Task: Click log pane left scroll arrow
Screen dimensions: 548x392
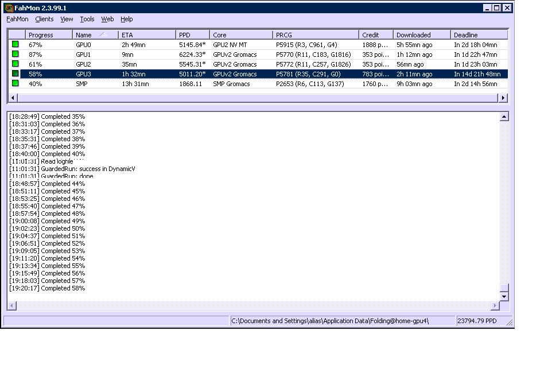Action: 11,306
